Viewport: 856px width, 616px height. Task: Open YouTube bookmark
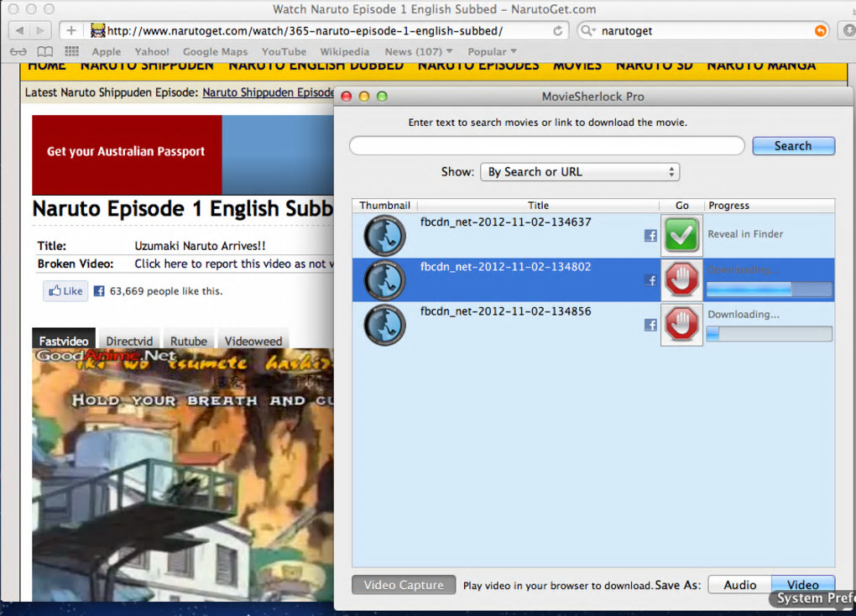point(284,51)
